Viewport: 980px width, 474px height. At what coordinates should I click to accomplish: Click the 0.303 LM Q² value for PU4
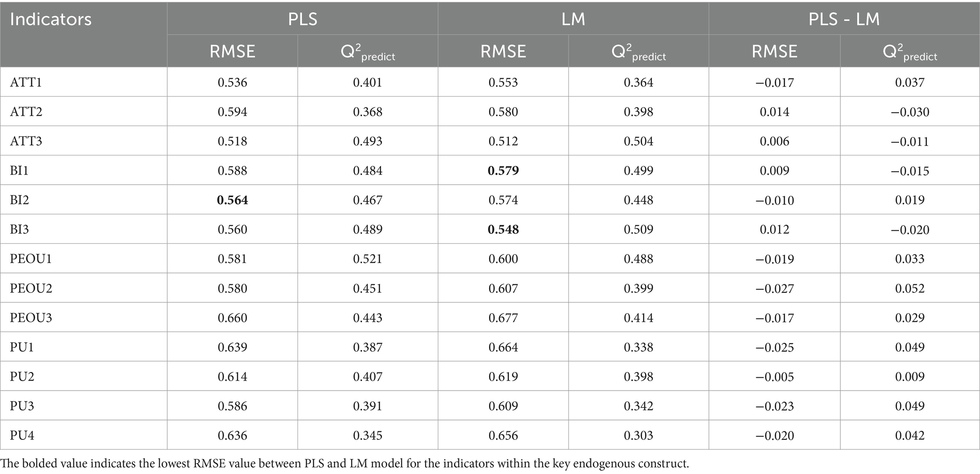638,435
